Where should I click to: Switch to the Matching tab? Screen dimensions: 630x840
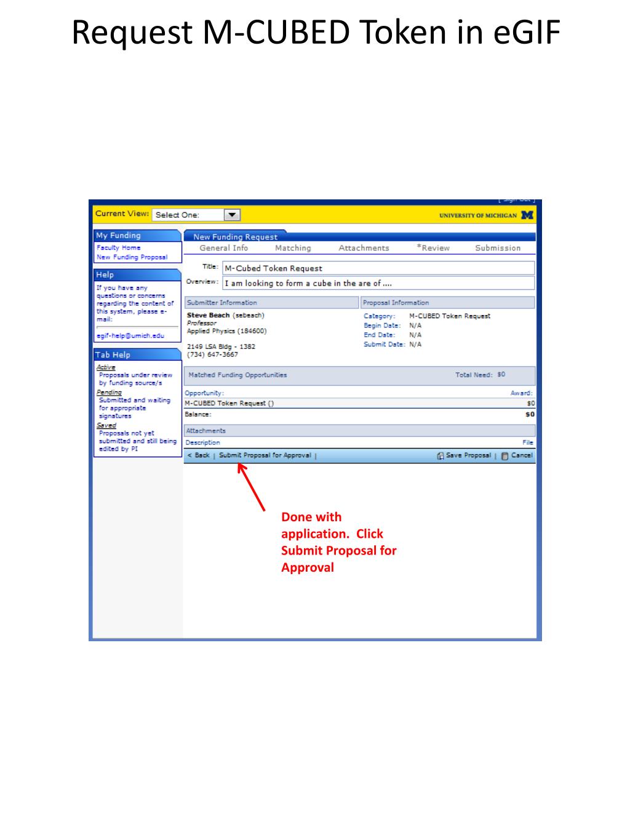coord(293,248)
